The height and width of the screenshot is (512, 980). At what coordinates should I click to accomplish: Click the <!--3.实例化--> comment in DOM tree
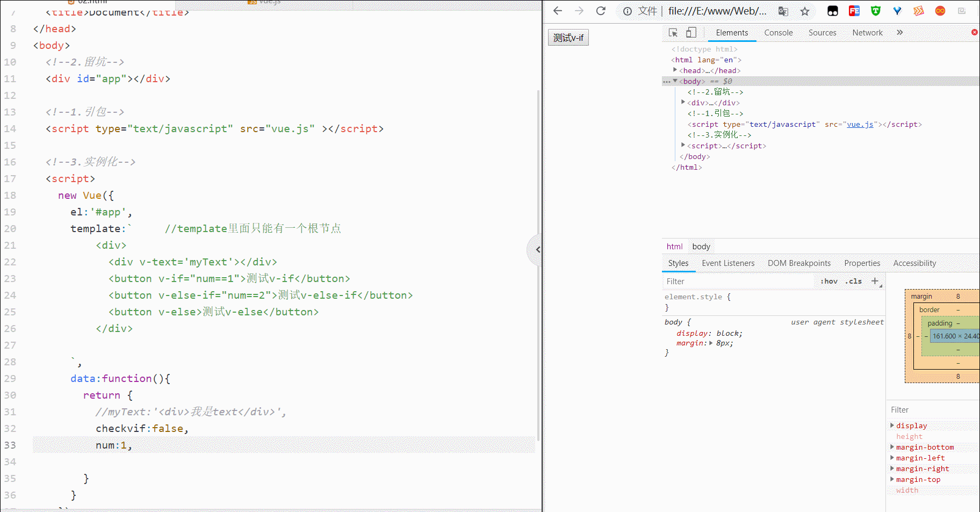[x=719, y=135]
